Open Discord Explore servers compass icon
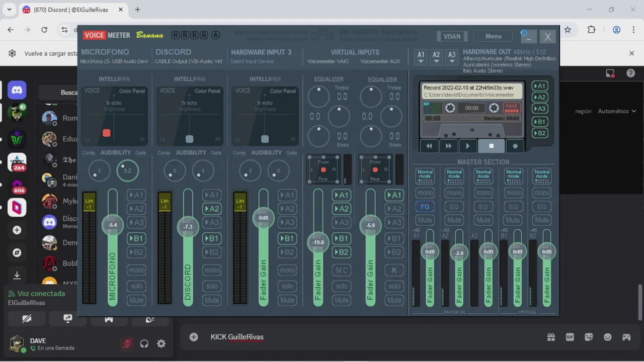The image size is (644, 362). pos(17,253)
